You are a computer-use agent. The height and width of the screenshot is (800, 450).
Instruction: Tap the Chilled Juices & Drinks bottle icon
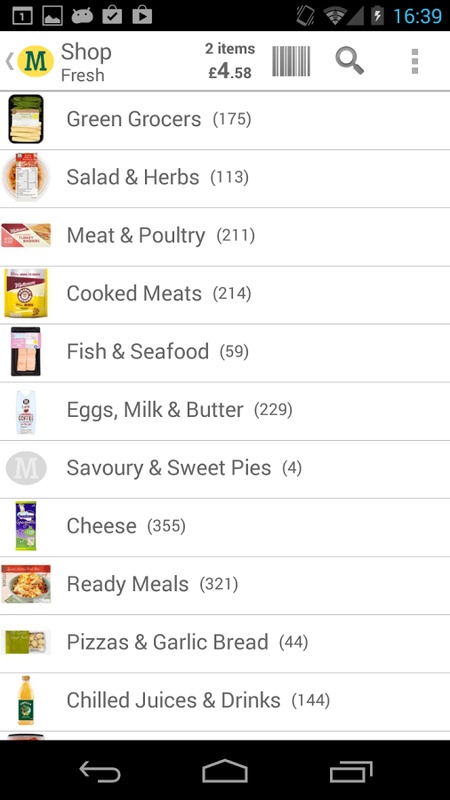coord(26,701)
